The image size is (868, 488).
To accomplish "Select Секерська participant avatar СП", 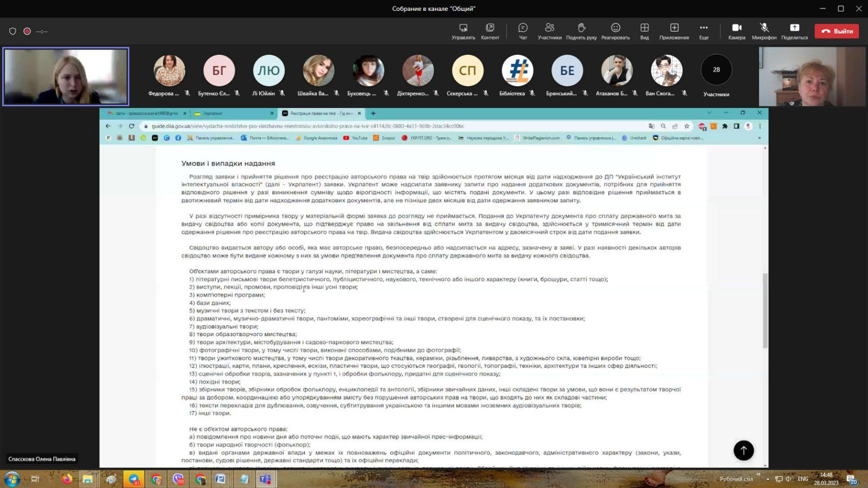I will pyautogui.click(x=468, y=70).
